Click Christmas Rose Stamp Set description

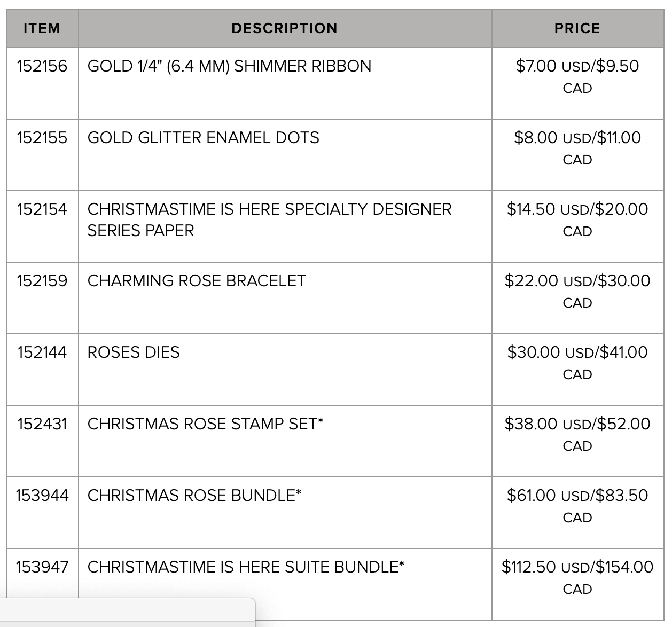[x=206, y=424]
